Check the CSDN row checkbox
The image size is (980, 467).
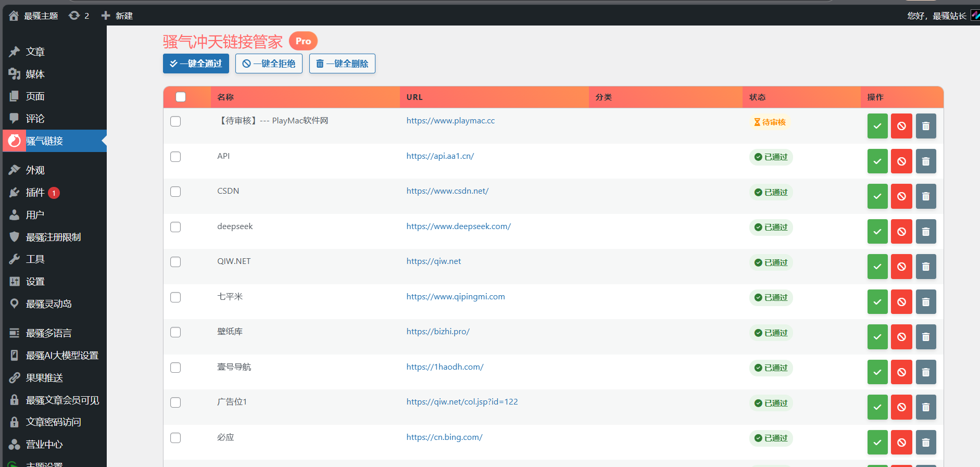tap(175, 192)
